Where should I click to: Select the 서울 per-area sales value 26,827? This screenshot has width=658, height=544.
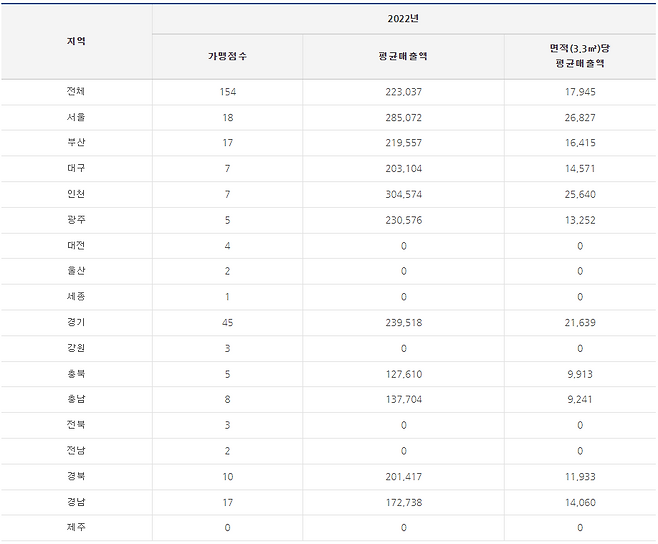coord(580,118)
